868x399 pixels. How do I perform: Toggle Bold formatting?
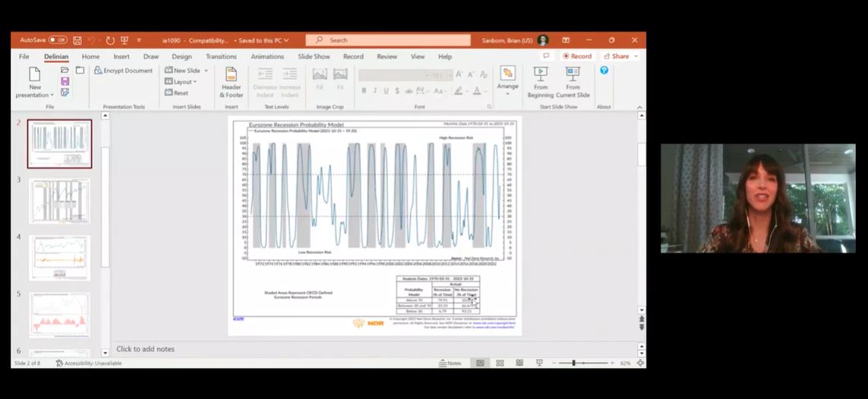pos(364,91)
